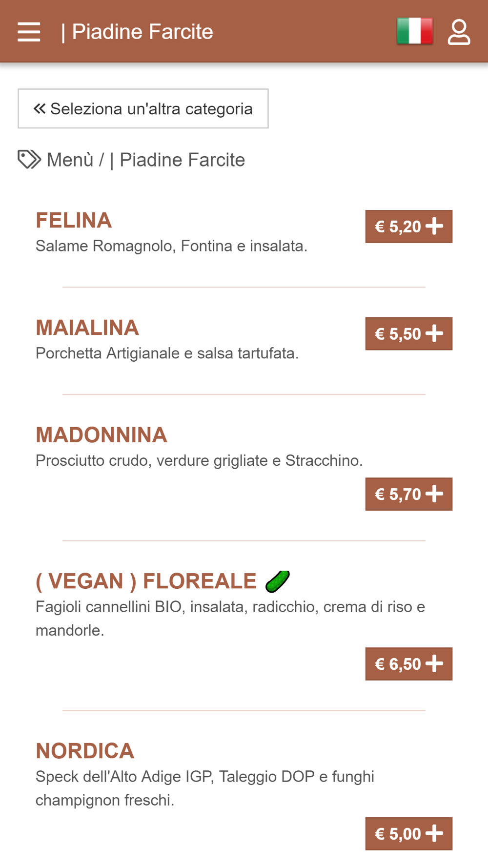Add Maialina for € 5,50
This screenshot has height=868, width=488.
click(x=409, y=334)
